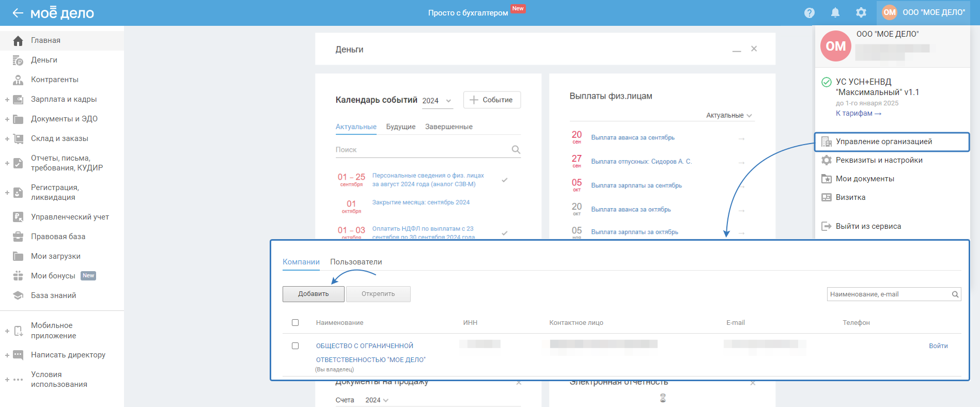Click the Правовая база briefcase icon
980x407 pixels.
pyautogui.click(x=18, y=237)
